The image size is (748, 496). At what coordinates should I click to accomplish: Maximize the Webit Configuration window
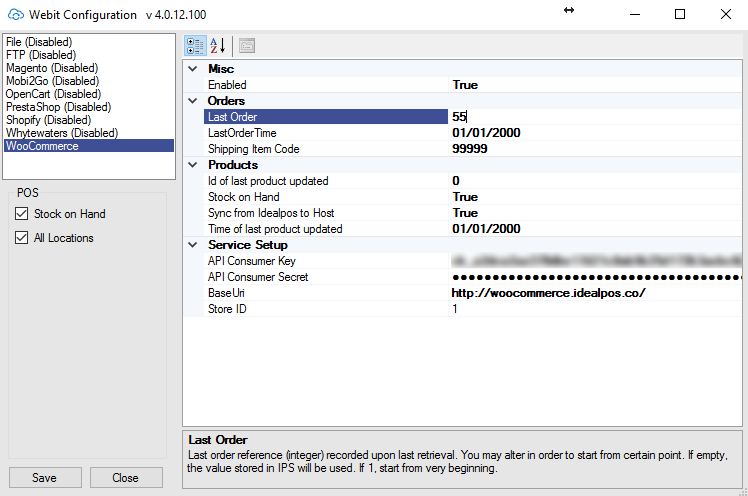pyautogui.click(x=680, y=14)
